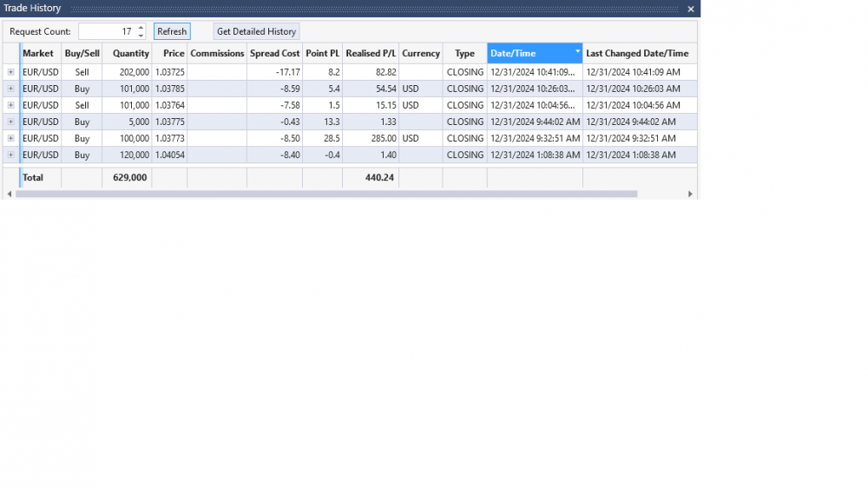
Task: Click the Last Changed Date/Time column header
Action: coord(637,53)
